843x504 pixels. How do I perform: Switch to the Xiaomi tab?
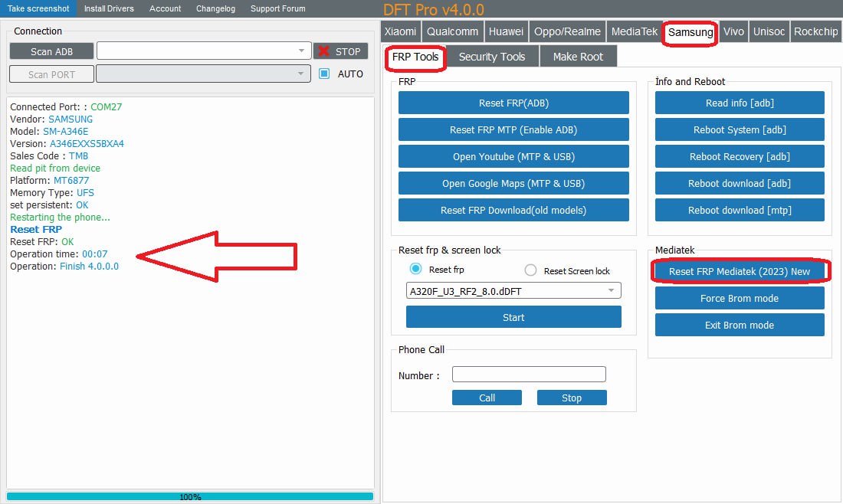(x=401, y=31)
